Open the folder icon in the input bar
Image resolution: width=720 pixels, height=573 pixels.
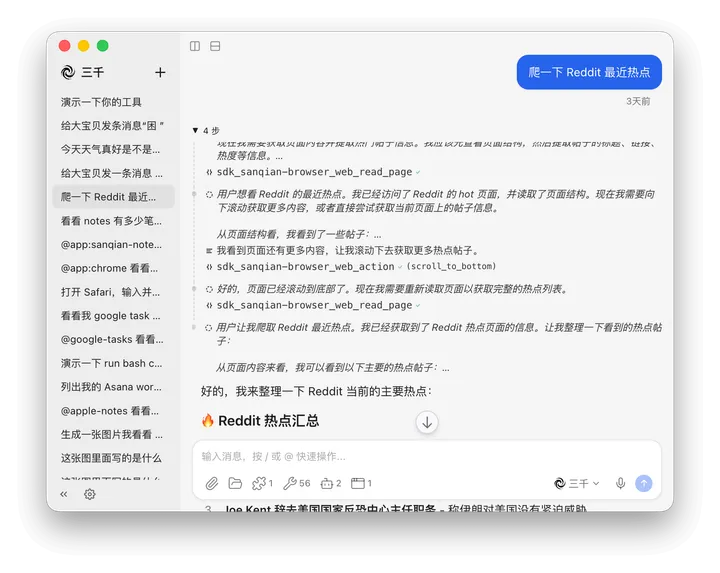pyautogui.click(x=235, y=483)
